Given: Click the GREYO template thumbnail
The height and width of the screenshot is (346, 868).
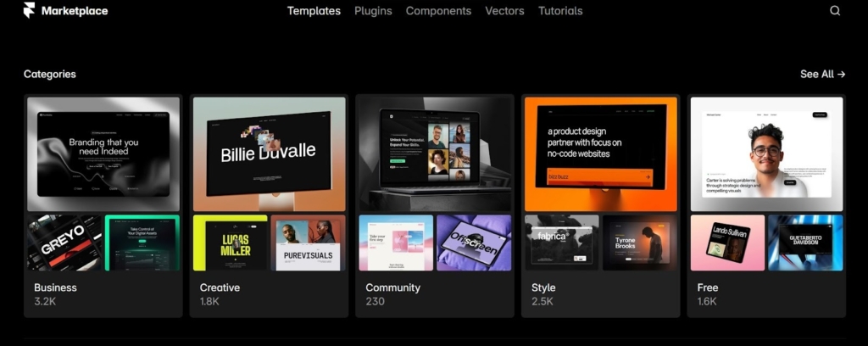Looking at the screenshot, I should coord(64,243).
